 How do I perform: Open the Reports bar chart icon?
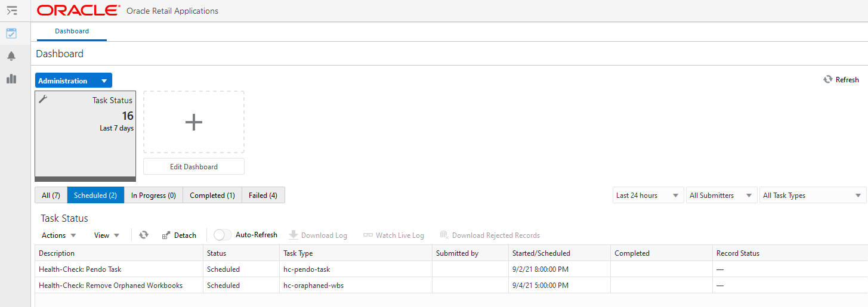pyautogui.click(x=11, y=79)
